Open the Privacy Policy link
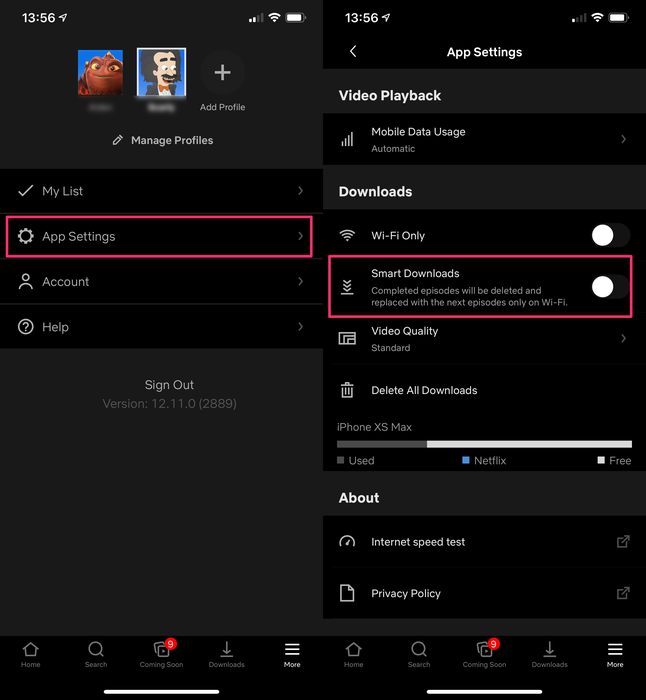The width and height of the screenshot is (646, 700). tap(484, 593)
